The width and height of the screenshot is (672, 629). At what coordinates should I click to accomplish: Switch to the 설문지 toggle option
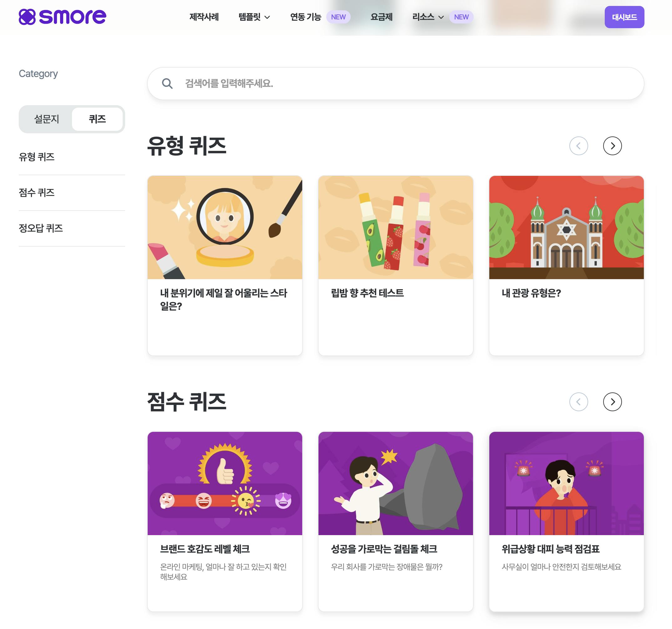click(x=47, y=119)
